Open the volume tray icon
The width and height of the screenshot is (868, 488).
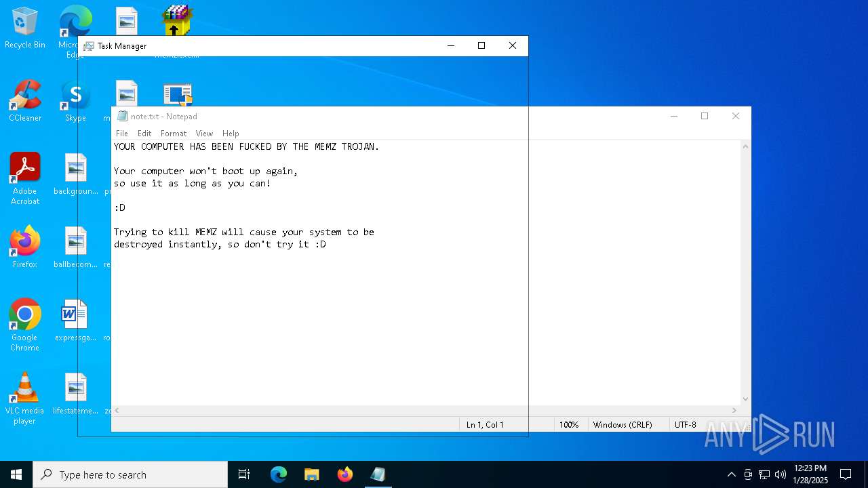coord(781,474)
